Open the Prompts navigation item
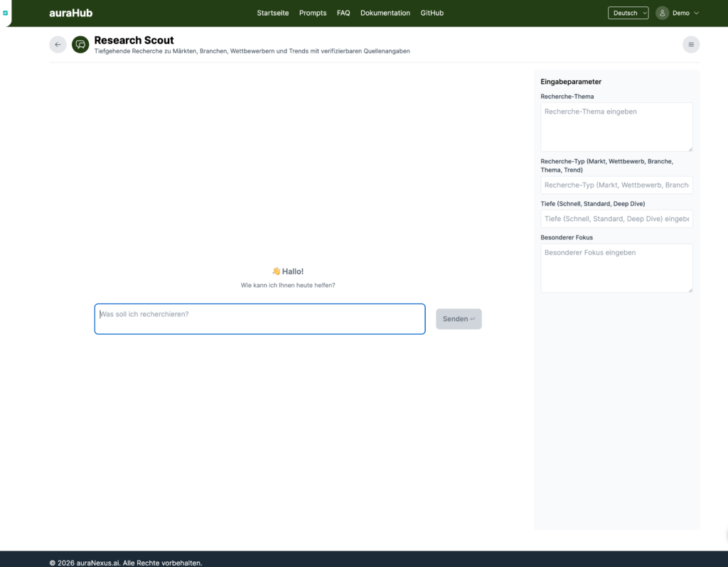 pyautogui.click(x=313, y=13)
